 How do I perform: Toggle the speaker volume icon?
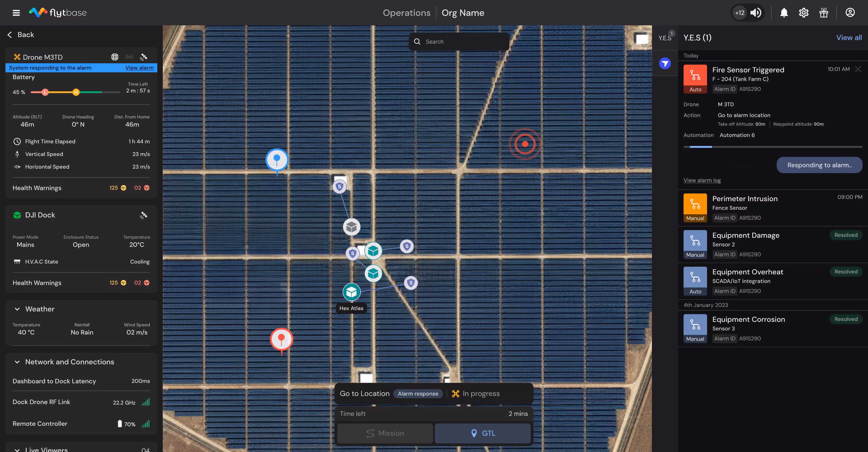coord(756,13)
